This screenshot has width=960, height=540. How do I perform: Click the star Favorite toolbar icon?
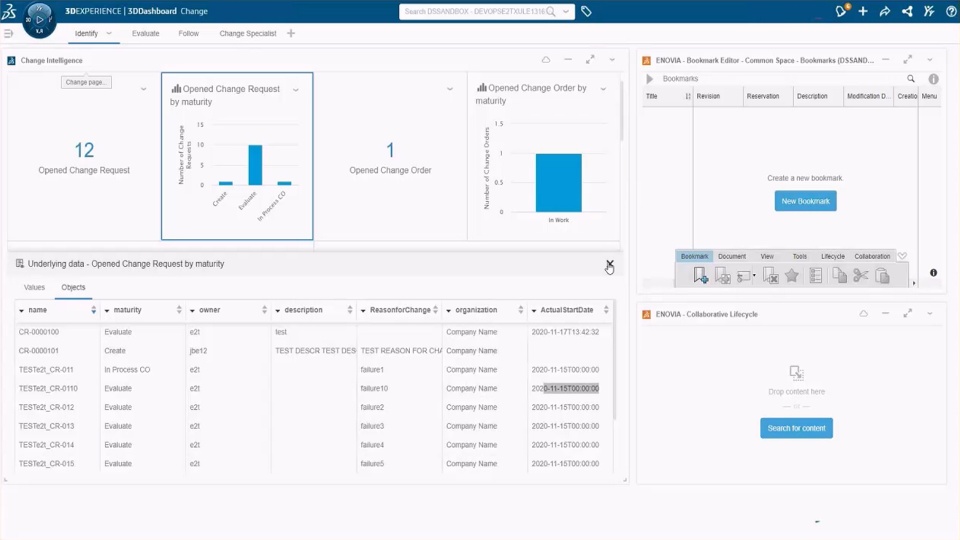coord(792,276)
